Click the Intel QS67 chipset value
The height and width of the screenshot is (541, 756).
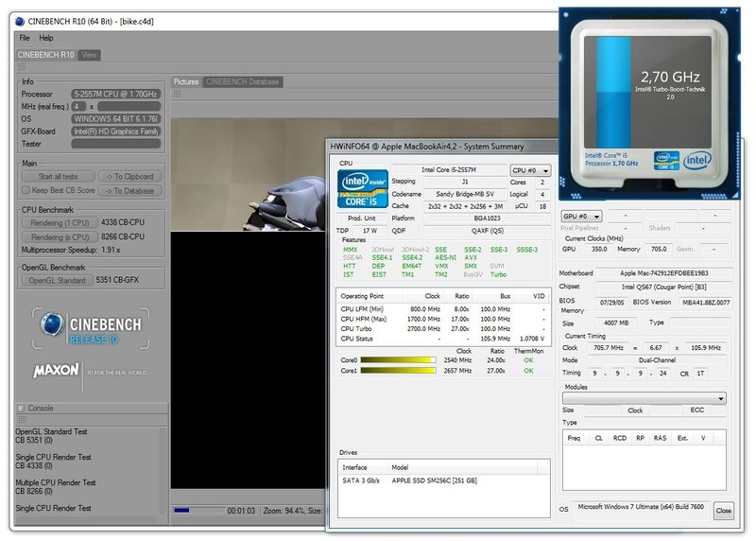tap(663, 287)
